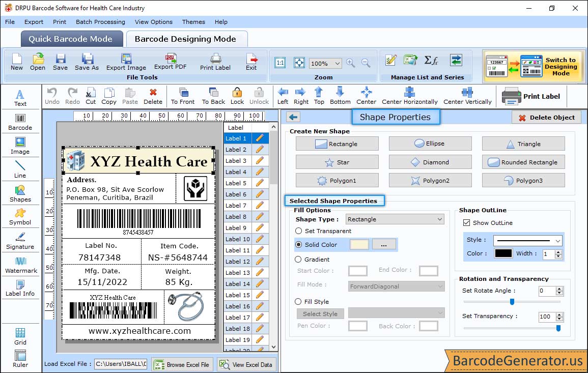Viewport: 588px width, 373px height.
Task: Toggle the Ruler display
Action: [20, 359]
